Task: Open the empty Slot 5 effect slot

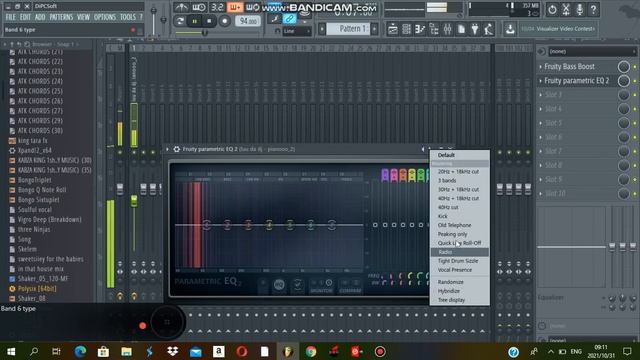Action: pyautogui.click(x=577, y=123)
